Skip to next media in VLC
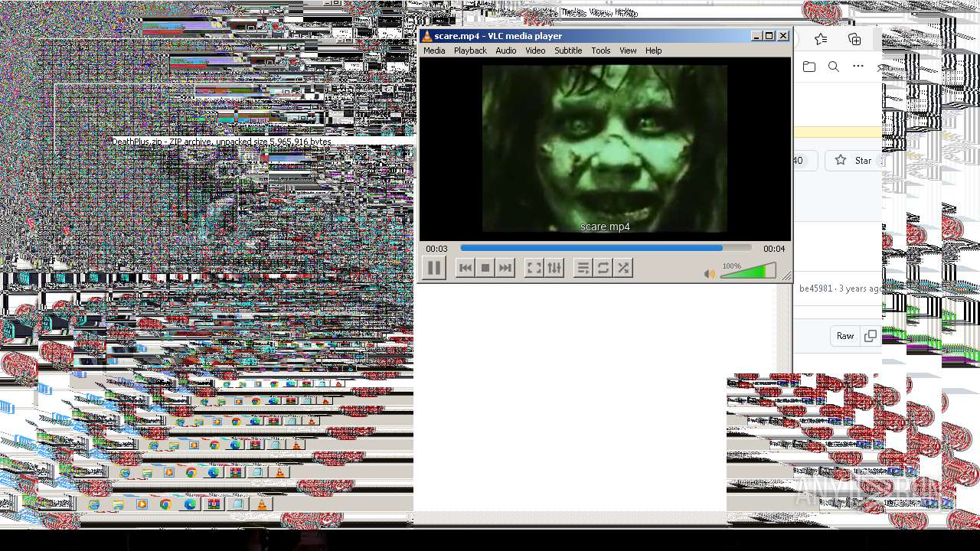 click(x=505, y=268)
